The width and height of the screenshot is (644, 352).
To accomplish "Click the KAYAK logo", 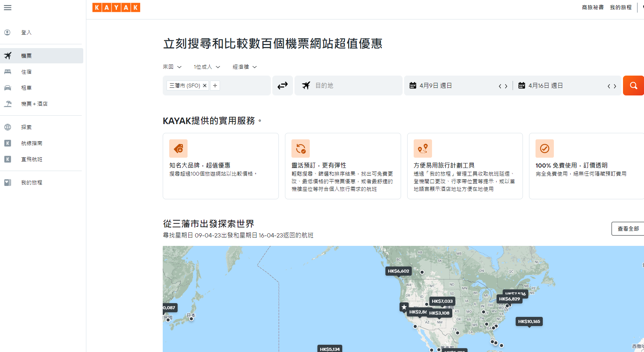I will click(x=116, y=8).
